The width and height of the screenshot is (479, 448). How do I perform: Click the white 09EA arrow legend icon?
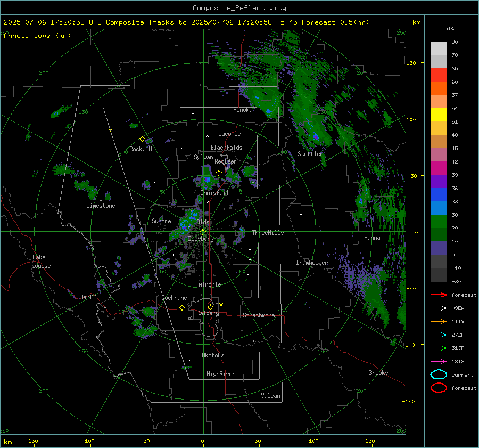439,308
